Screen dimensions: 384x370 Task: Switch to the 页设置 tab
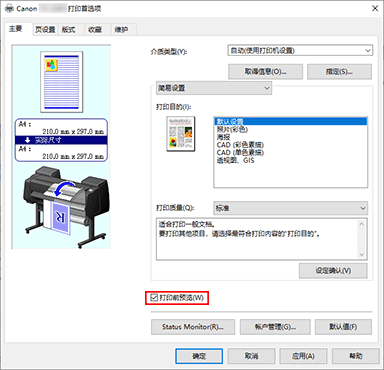coord(45,30)
